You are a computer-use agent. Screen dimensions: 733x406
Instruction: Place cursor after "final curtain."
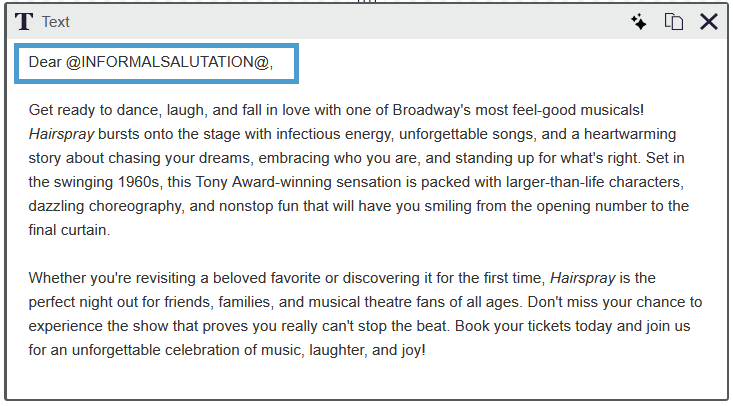tap(111, 230)
